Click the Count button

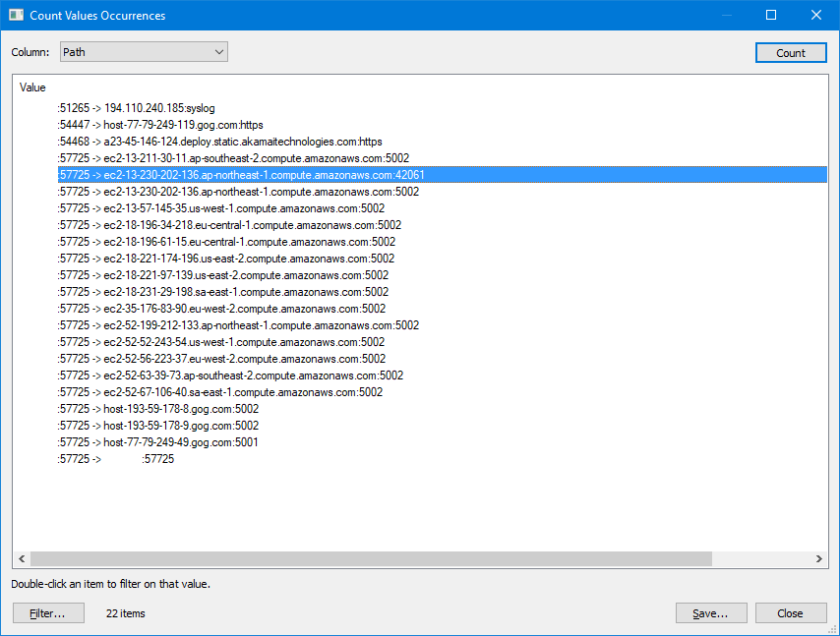[x=791, y=53]
